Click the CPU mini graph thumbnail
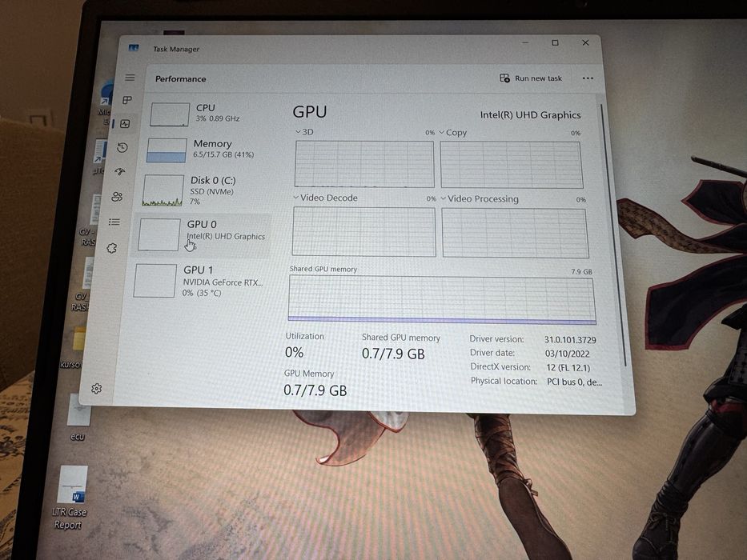 click(170, 114)
